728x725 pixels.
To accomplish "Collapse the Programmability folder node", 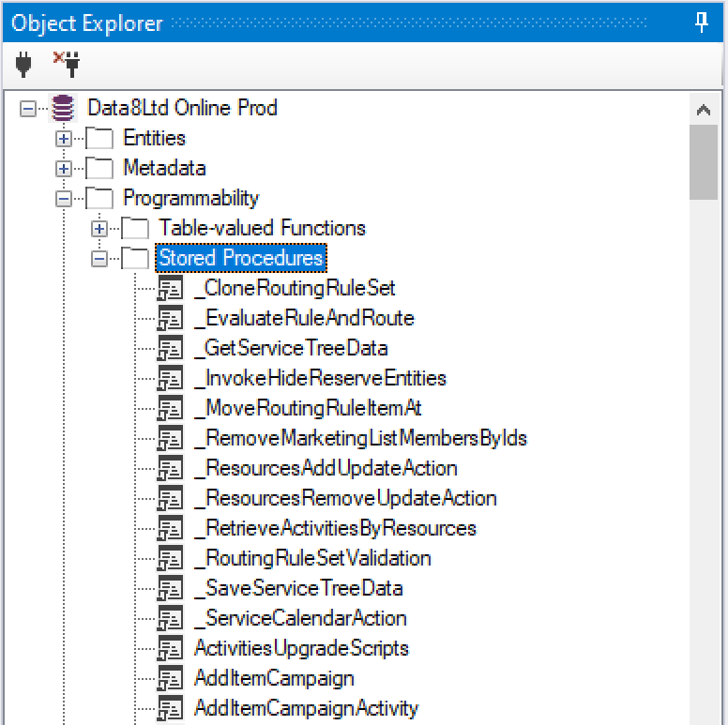I will pyautogui.click(x=64, y=199).
